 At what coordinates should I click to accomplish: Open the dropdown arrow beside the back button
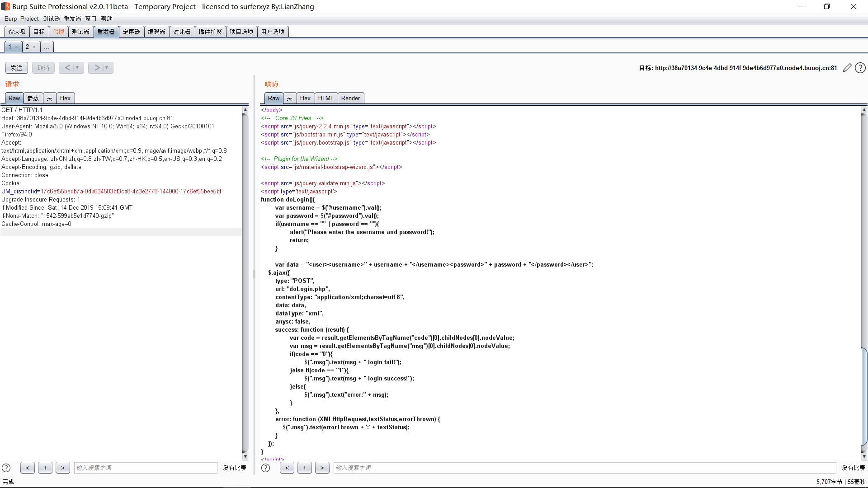(x=76, y=67)
